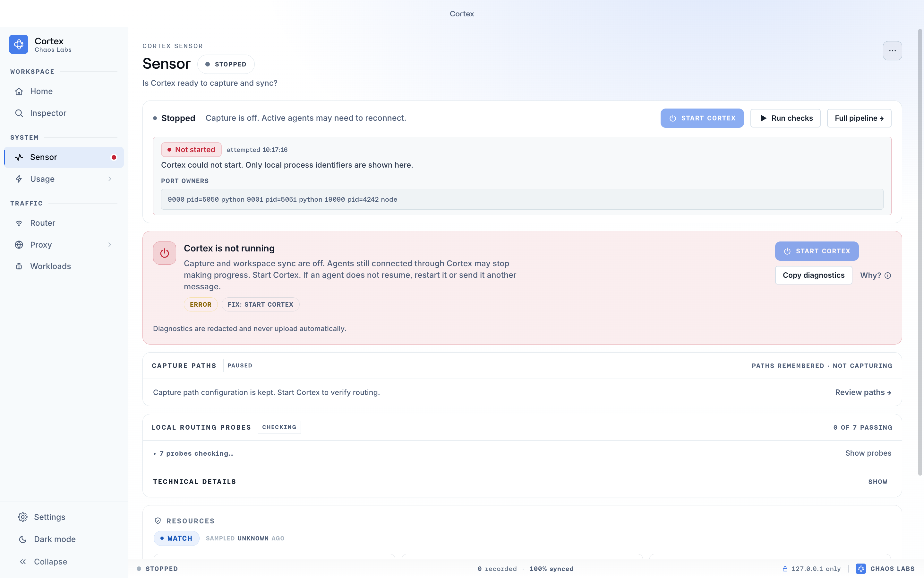The height and width of the screenshot is (578, 924).
Task: Open the three-dot more options menu
Action: (892, 51)
